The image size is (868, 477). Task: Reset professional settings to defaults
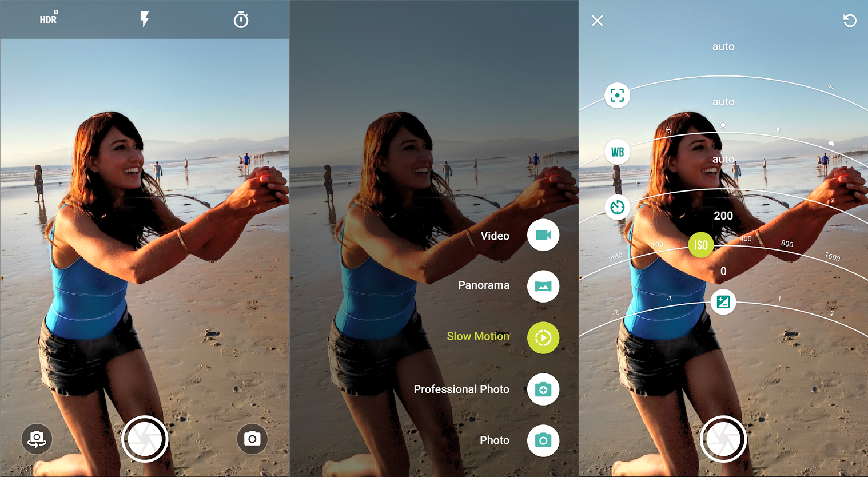click(850, 21)
